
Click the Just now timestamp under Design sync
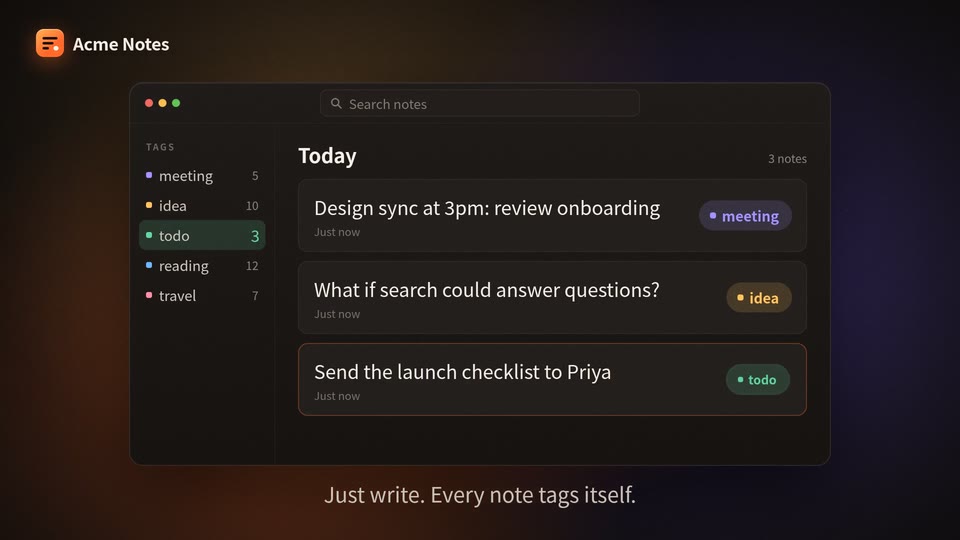click(337, 232)
